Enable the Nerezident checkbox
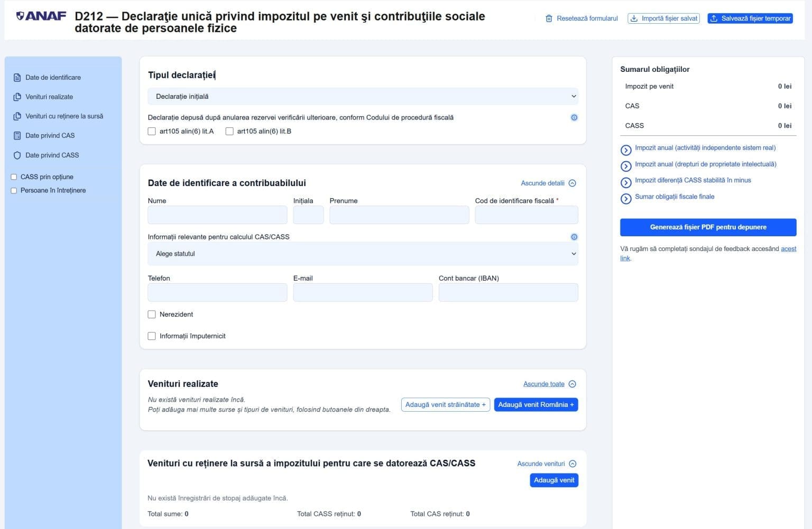 coord(152,314)
